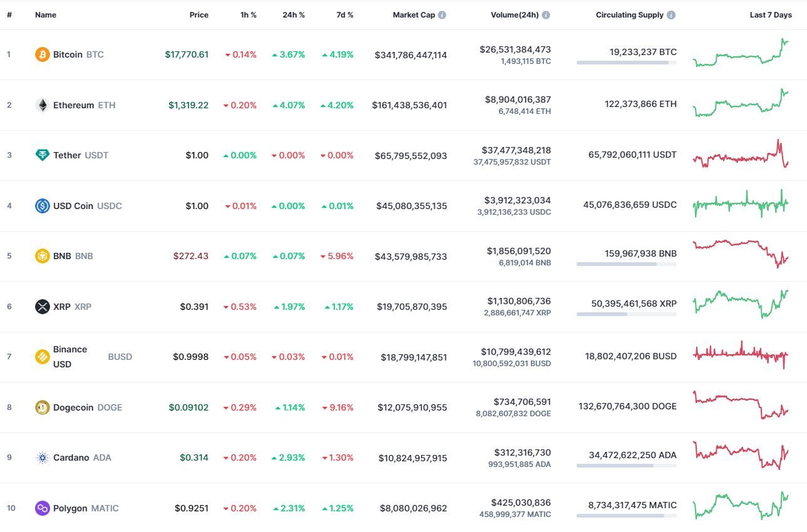Open Bitcoin's 24h volume of $26,531,384,473
The width and height of the screenshot is (807, 532).
[515, 49]
